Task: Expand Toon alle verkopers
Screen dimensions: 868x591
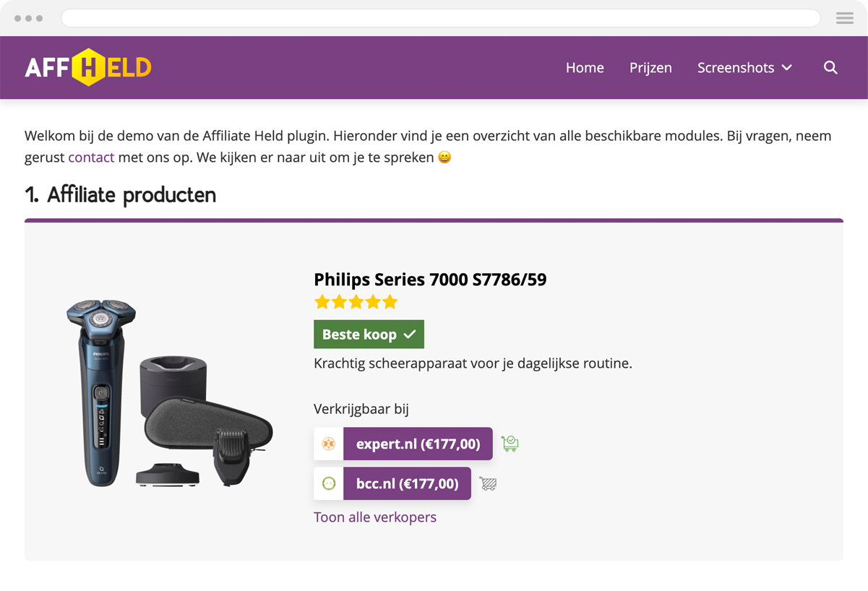Action: [374, 517]
